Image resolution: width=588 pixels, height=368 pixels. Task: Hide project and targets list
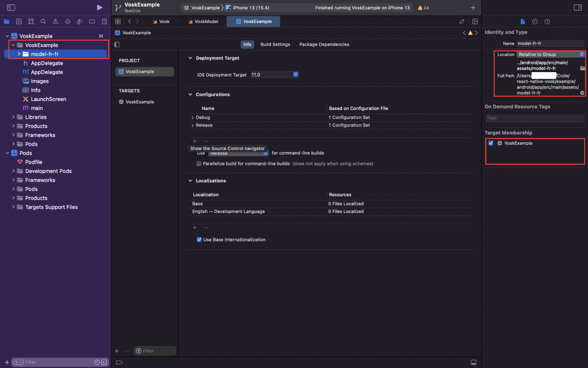[x=117, y=44]
